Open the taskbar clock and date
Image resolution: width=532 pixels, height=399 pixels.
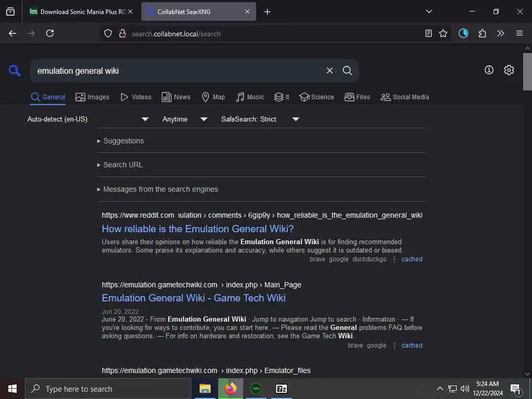[487, 389]
